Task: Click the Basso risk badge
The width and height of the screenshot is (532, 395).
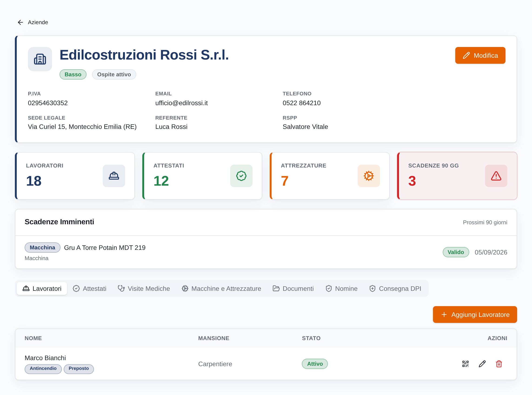Action: [73, 74]
